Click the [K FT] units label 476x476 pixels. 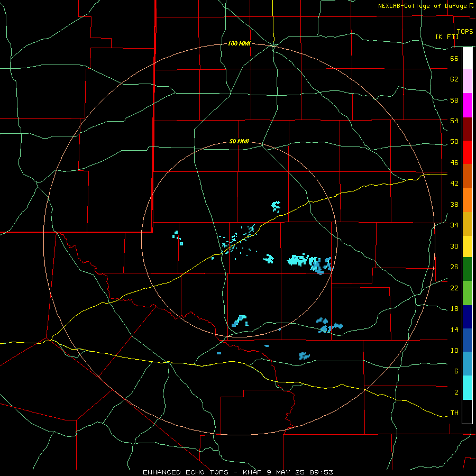coord(447,36)
